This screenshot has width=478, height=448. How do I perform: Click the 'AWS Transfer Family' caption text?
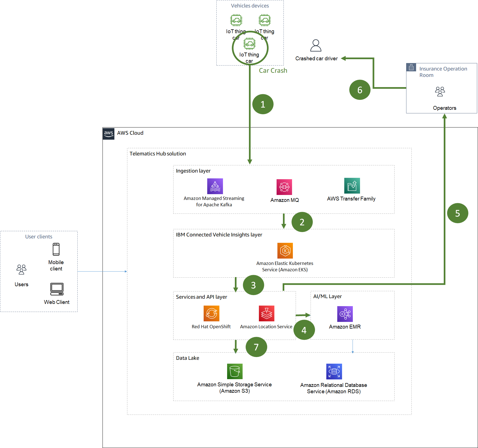[351, 199]
